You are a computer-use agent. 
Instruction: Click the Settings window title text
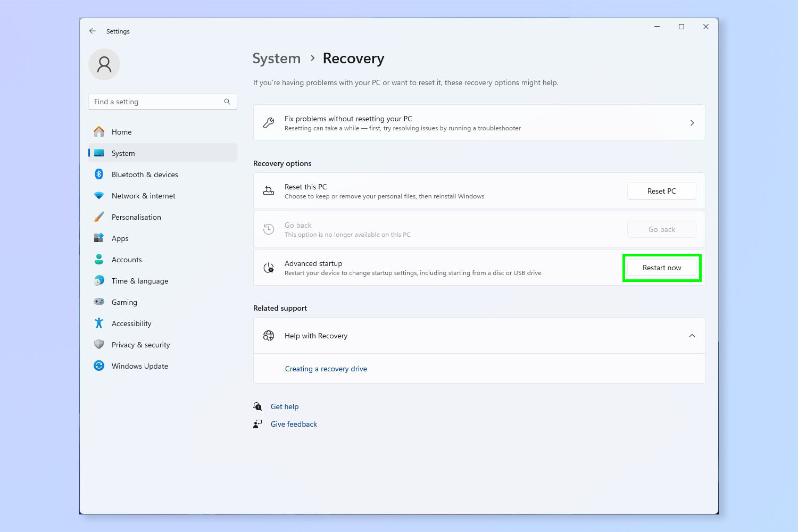click(x=118, y=31)
